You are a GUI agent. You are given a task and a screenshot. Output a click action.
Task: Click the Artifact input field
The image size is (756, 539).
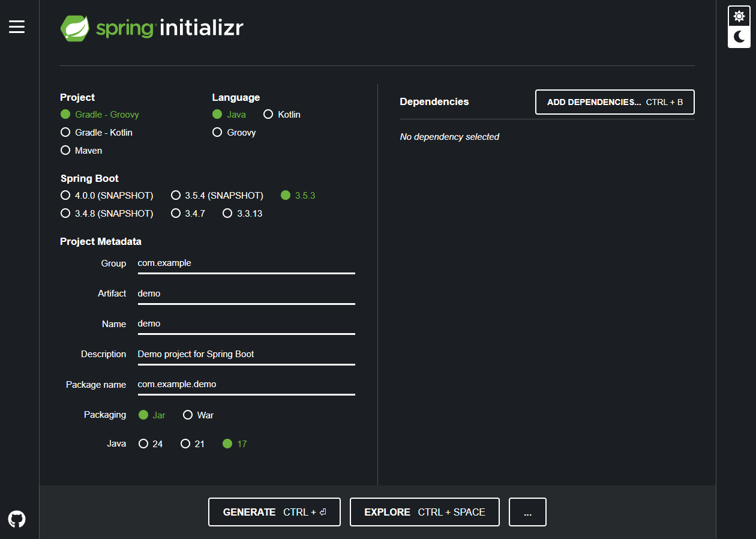247,294
